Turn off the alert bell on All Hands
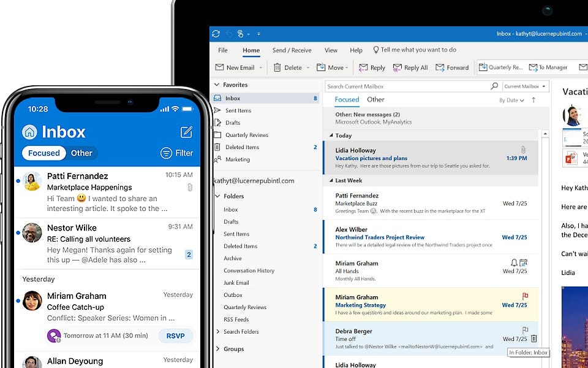588x368 pixels. 513,261
